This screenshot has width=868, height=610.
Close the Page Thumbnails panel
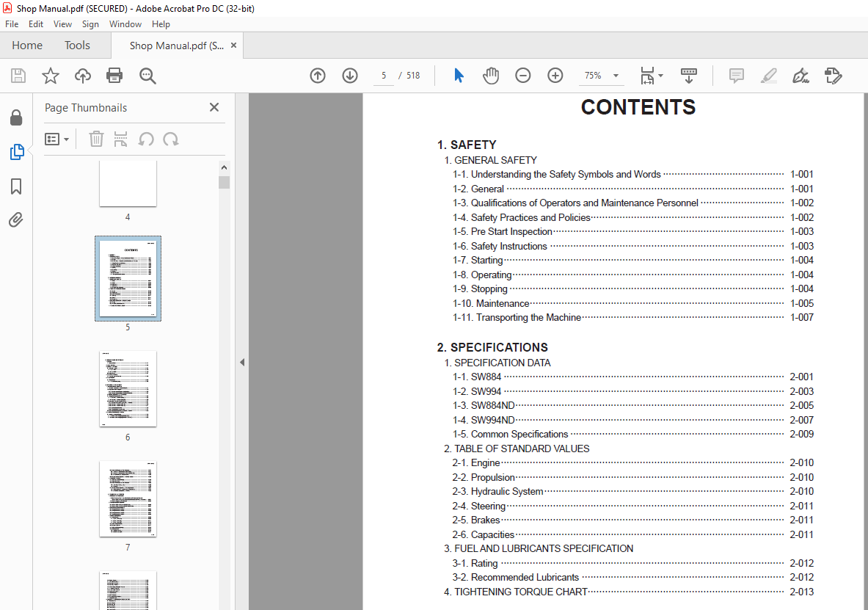click(x=214, y=107)
